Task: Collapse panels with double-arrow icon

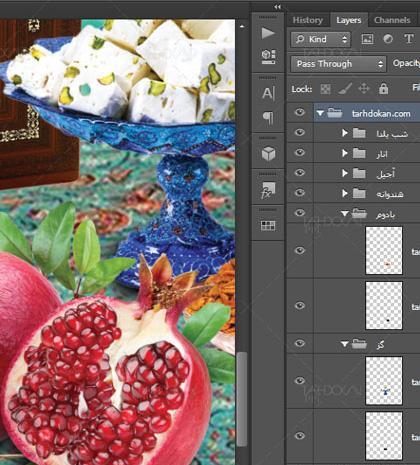Action: (277, 7)
